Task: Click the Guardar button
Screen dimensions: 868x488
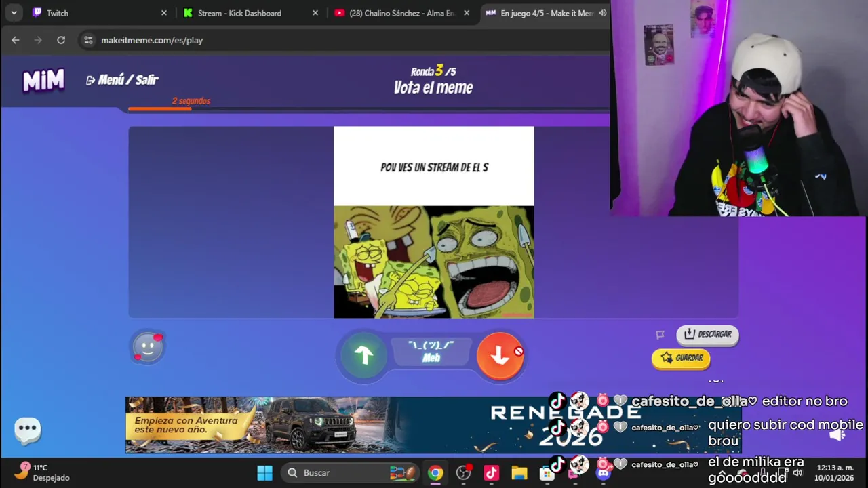Action: (x=681, y=358)
